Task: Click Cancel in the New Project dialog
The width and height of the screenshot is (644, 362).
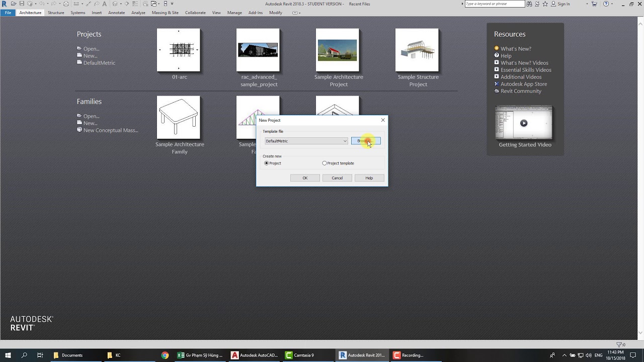Action: click(x=337, y=178)
